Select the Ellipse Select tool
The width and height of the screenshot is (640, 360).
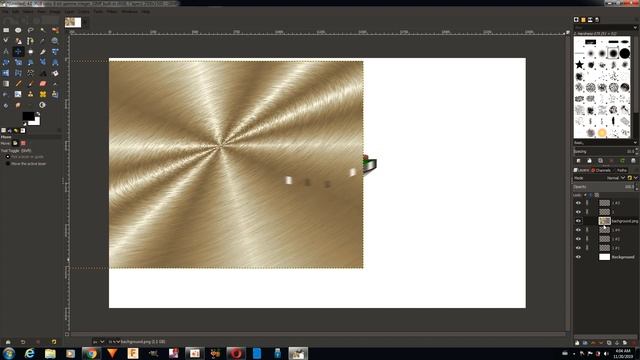click(x=18, y=30)
